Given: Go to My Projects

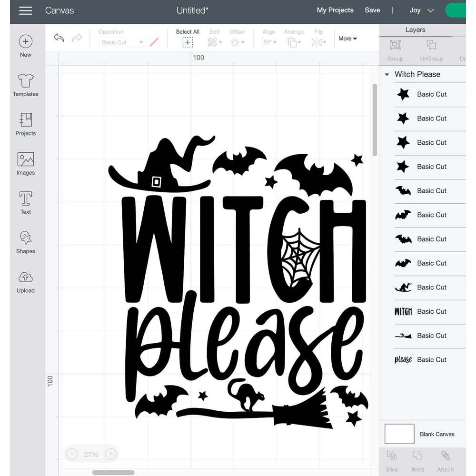Looking at the screenshot, I should click(335, 10).
